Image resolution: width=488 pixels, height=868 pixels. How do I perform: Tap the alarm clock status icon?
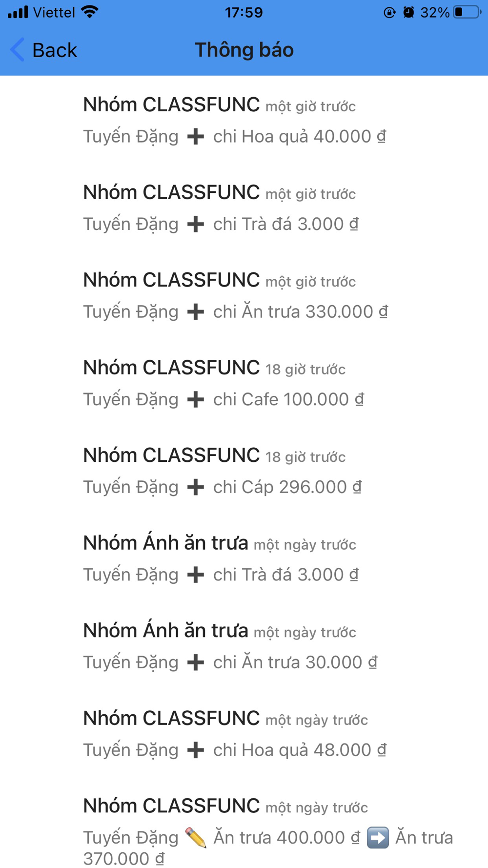408,12
